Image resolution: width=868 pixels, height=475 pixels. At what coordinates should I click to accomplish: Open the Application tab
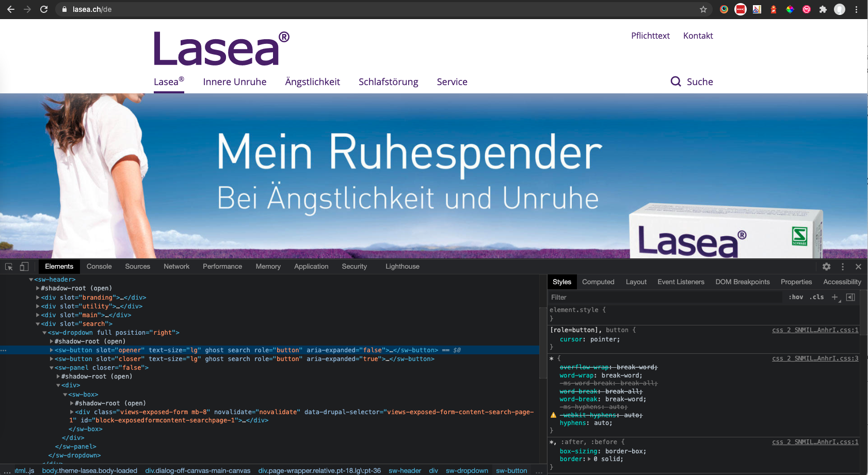311,267
